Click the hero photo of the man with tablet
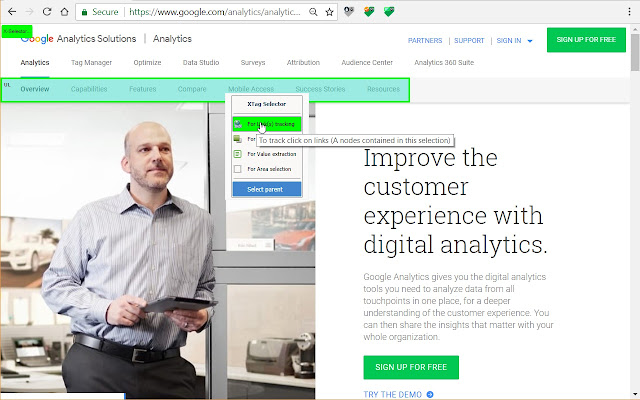Screen dimensions: 640x400 click(158, 250)
